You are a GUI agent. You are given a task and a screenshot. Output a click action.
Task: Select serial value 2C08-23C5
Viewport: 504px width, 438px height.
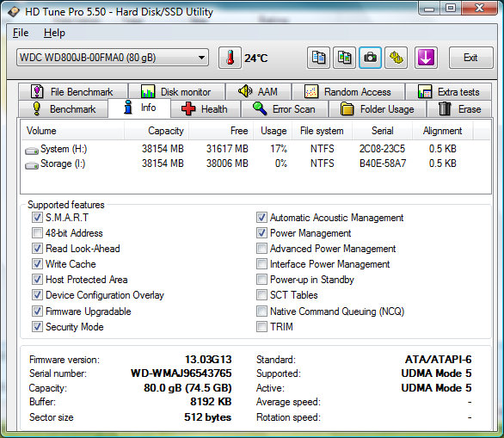pyautogui.click(x=382, y=149)
